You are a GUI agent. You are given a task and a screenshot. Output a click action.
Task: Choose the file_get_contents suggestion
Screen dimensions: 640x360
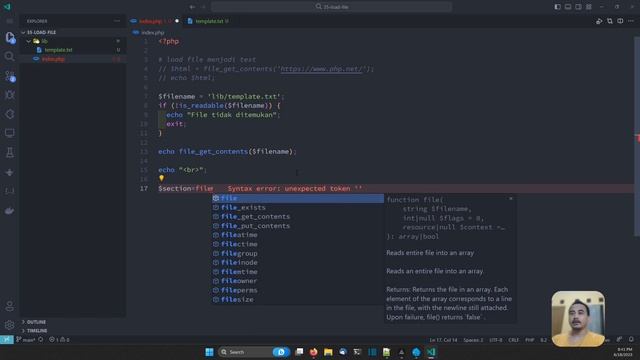tap(298, 217)
